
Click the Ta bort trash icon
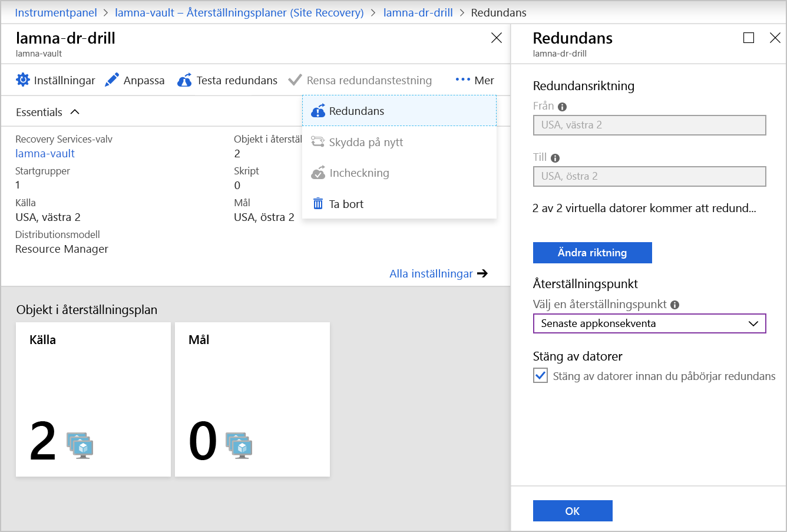[318, 204]
